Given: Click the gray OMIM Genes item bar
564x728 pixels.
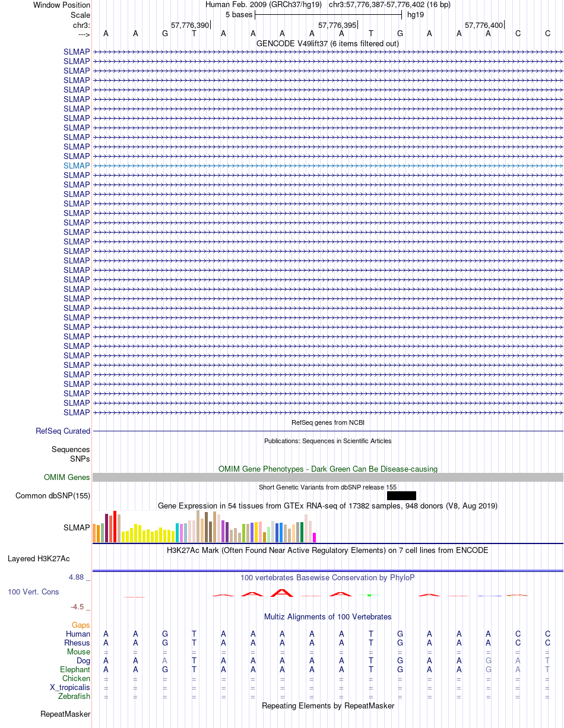Looking at the screenshot, I should coord(328,478).
